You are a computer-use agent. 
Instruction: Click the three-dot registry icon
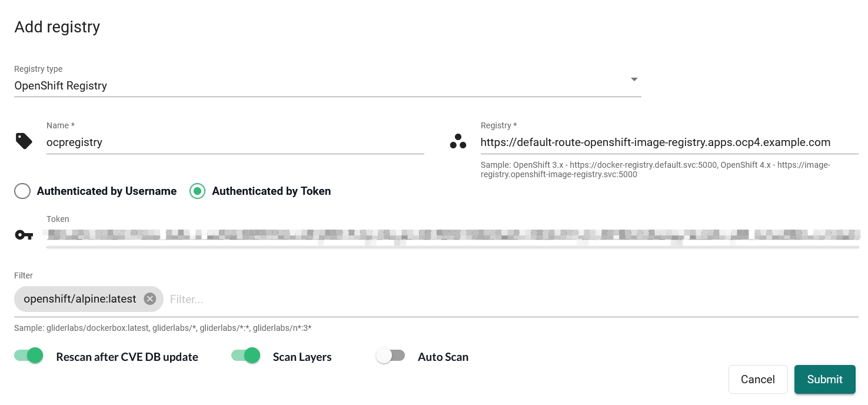pos(458,141)
